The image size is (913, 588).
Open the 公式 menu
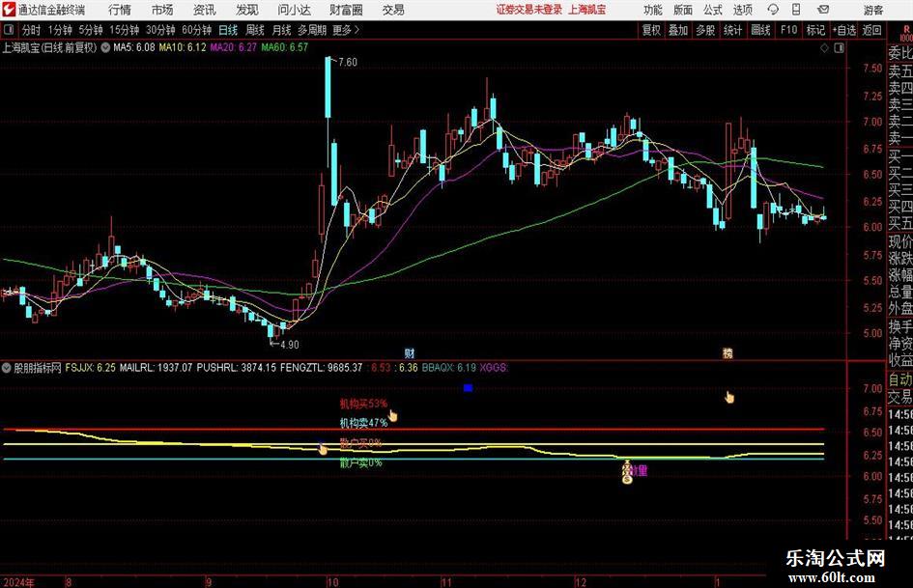pos(712,10)
